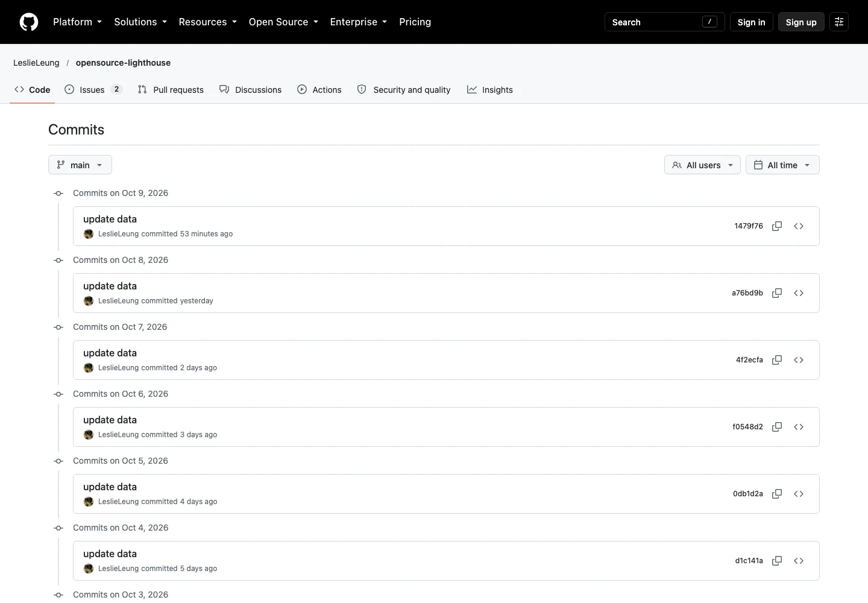Open the Discussions tab
868x603 pixels.
[x=250, y=90]
